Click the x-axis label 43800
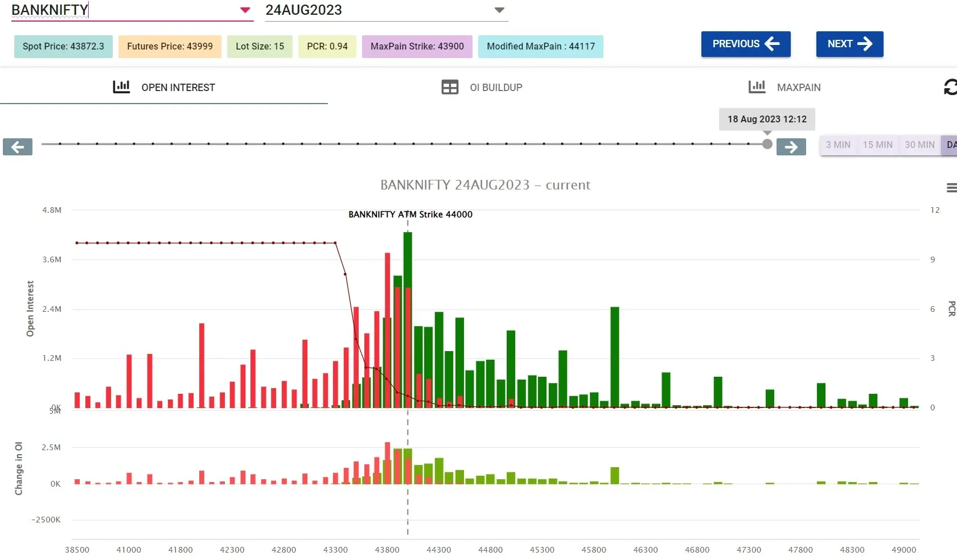This screenshot has height=560, width=957. (387, 550)
